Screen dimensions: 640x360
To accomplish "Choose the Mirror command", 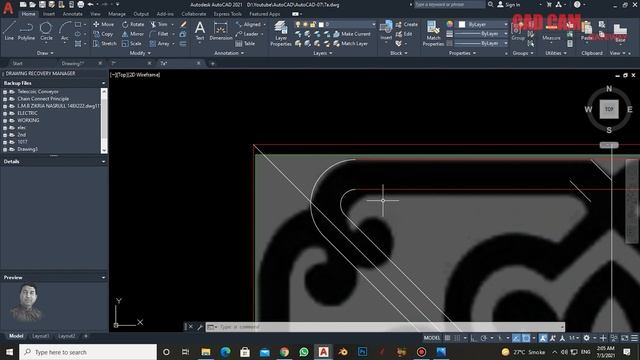I will (x=133, y=34).
